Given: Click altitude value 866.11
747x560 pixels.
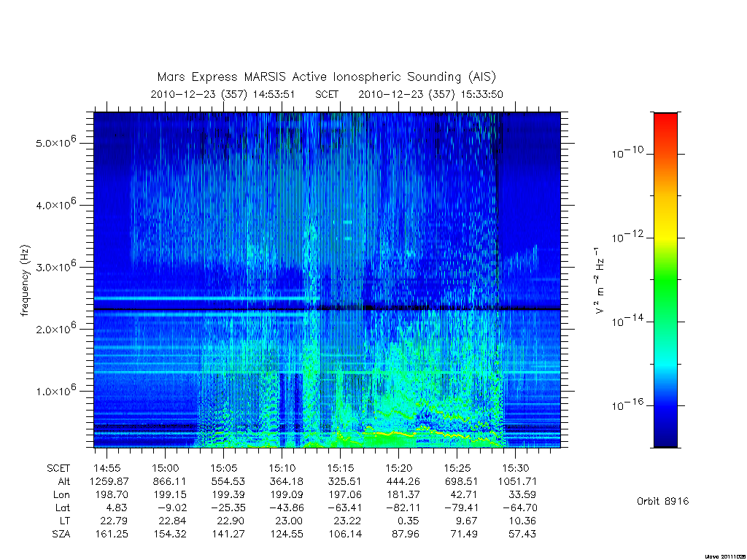Looking at the screenshot, I should pyautogui.click(x=170, y=481).
